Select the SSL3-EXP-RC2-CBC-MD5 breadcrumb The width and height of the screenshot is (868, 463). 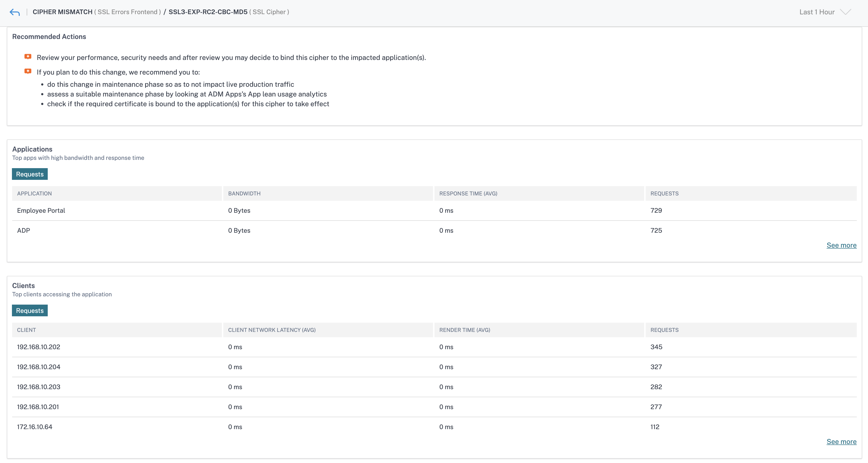tap(208, 12)
